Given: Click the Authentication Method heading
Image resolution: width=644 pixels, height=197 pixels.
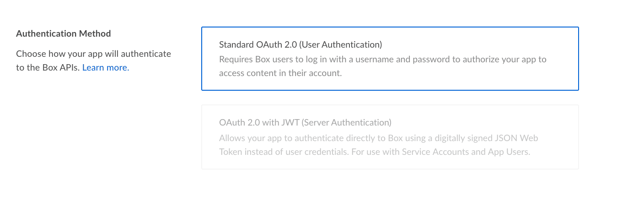Looking at the screenshot, I should (x=64, y=34).
